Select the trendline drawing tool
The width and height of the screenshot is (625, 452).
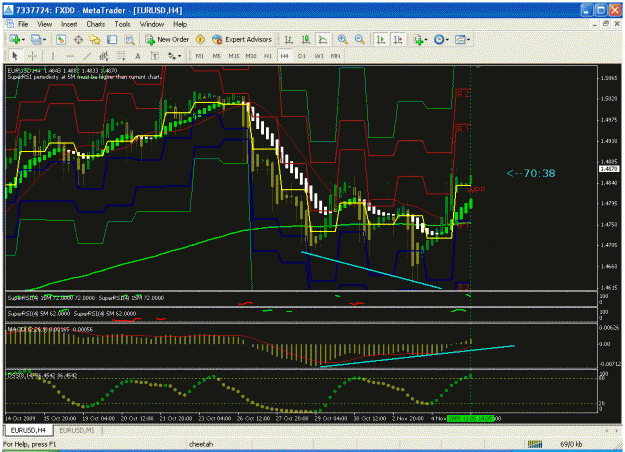point(87,56)
